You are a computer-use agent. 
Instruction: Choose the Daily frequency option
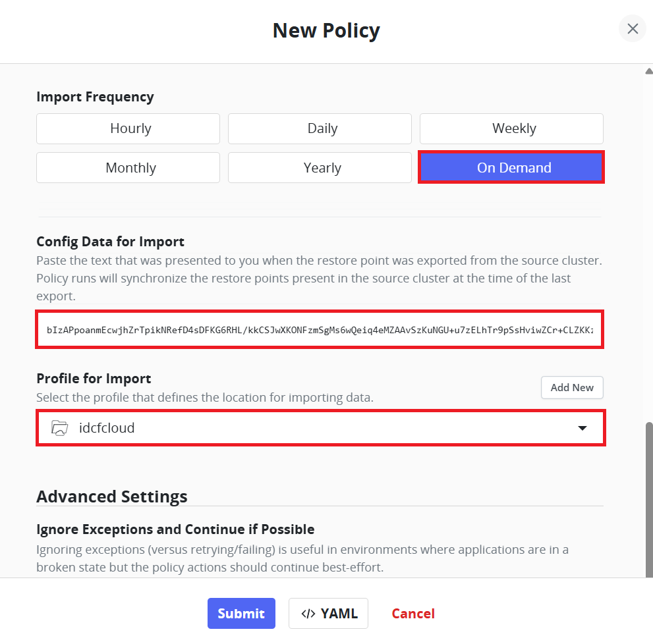click(x=320, y=128)
